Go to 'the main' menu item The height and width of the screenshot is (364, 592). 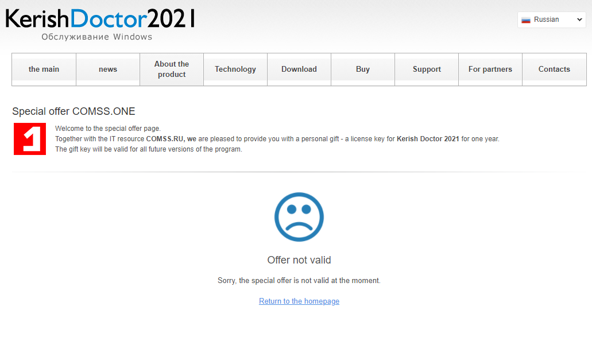[44, 69]
